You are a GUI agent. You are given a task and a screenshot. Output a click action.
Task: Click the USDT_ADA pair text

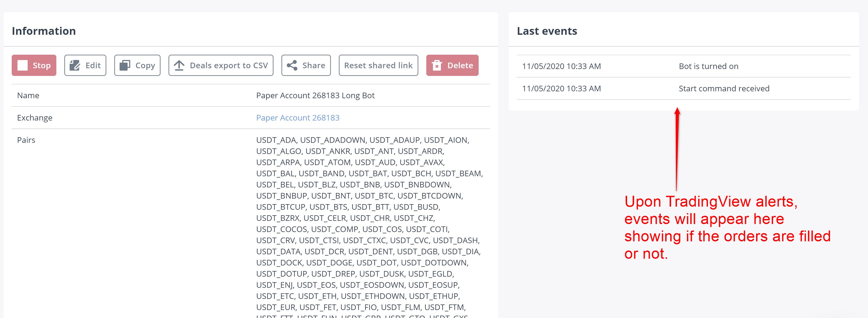(x=276, y=140)
